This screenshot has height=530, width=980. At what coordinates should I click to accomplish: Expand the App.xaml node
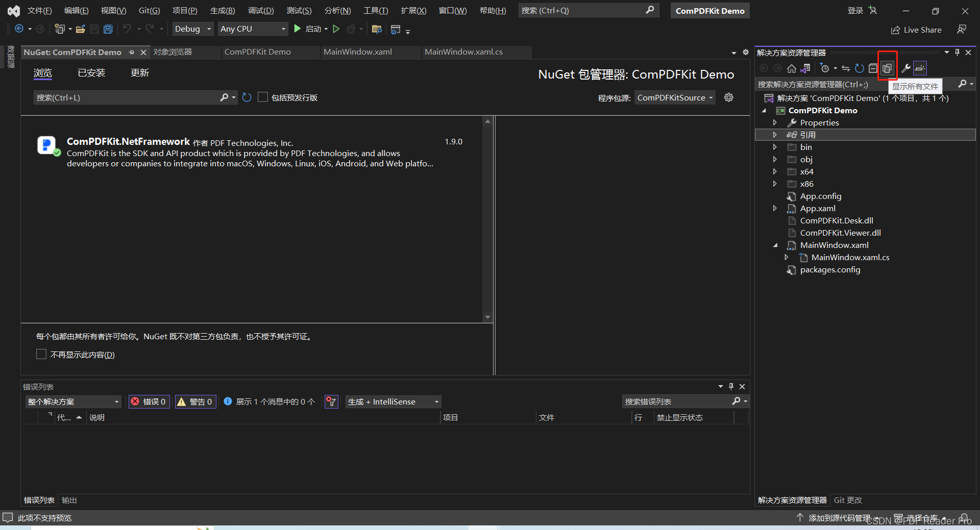775,208
